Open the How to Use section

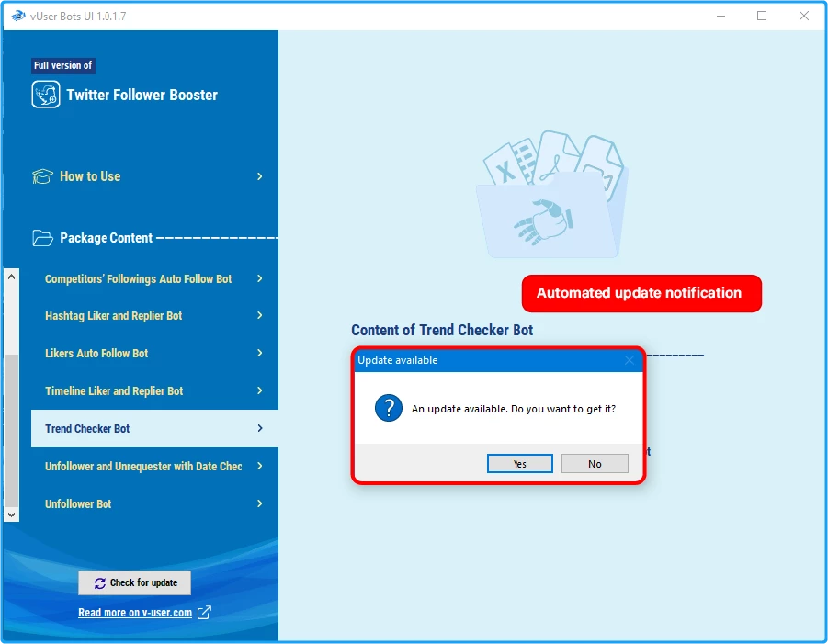148,176
